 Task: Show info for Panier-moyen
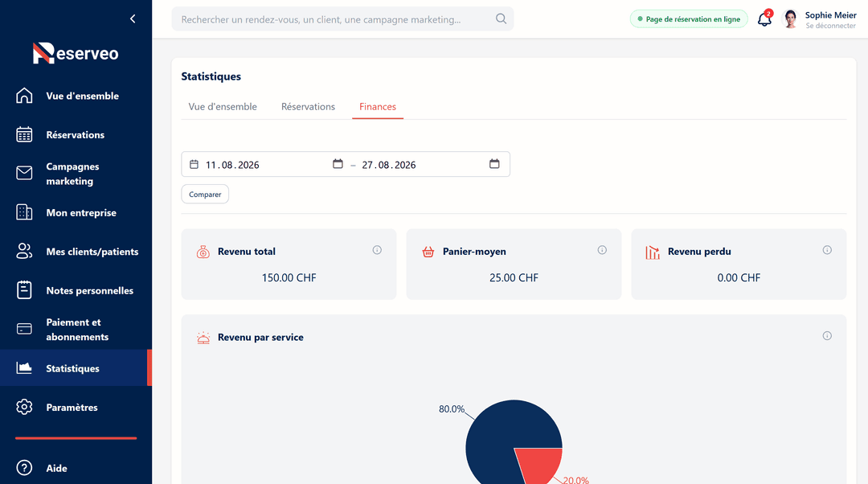[x=602, y=250]
